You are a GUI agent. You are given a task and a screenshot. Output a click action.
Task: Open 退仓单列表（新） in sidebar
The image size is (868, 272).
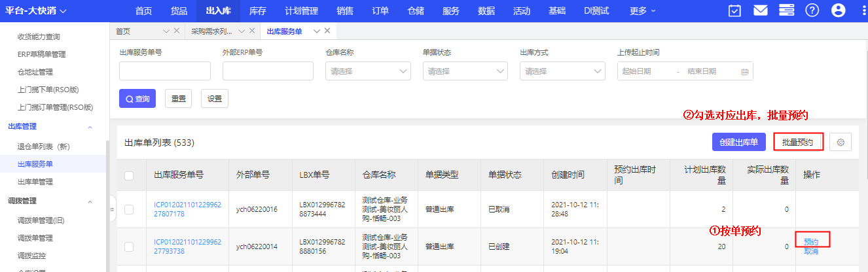click(44, 146)
